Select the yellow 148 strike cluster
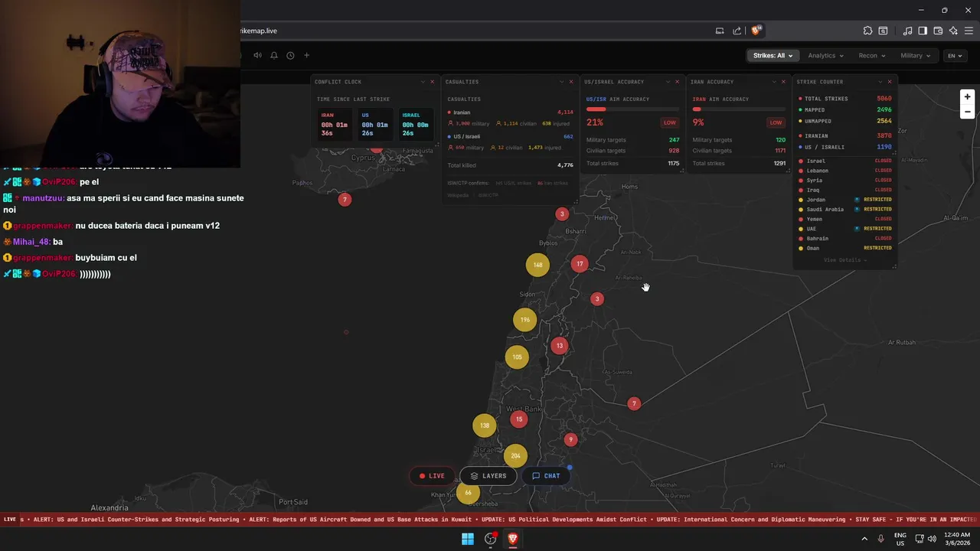Image resolution: width=980 pixels, height=551 pixels. click(537, 265)
